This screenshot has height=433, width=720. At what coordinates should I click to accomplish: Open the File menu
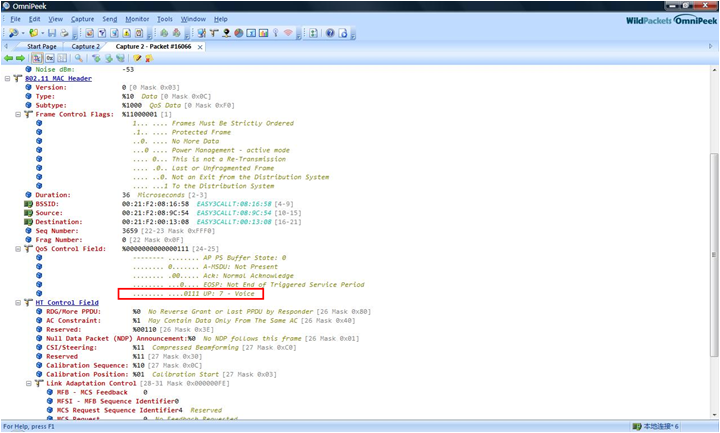click(16, 19)
